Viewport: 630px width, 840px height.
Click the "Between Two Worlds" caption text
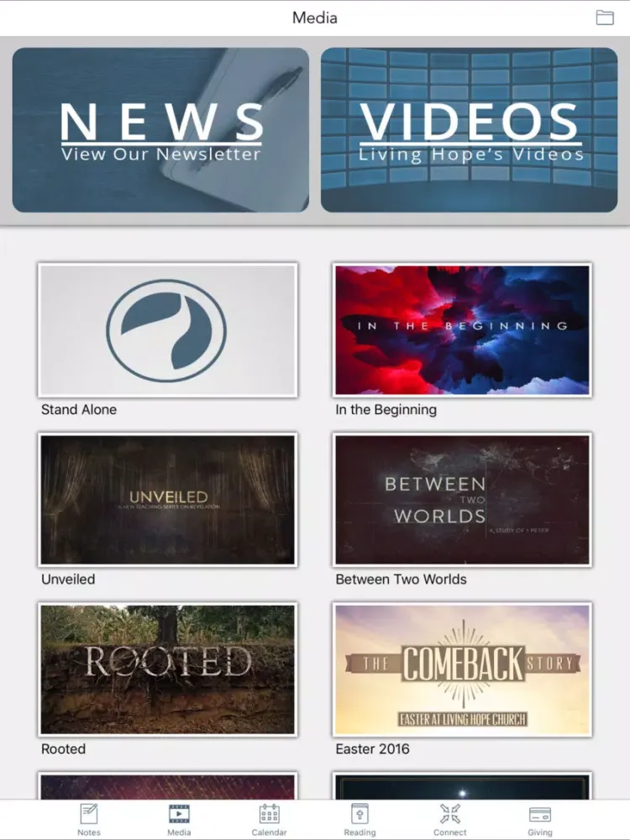click(401, 580)
